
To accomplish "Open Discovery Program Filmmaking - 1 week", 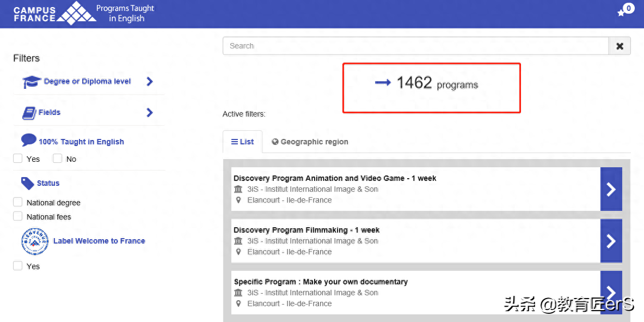I will click(x=306, y=230).
